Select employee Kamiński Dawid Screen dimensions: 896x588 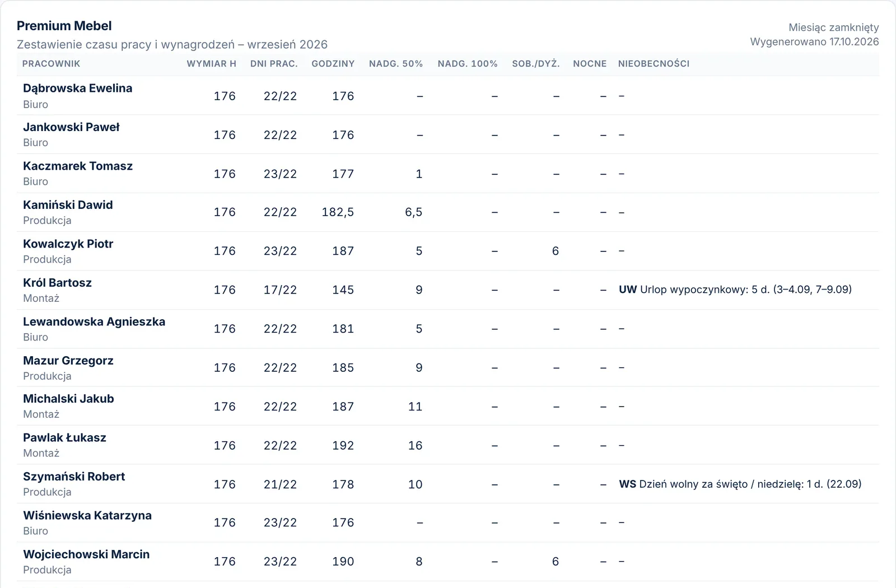[x=68, y=205]
